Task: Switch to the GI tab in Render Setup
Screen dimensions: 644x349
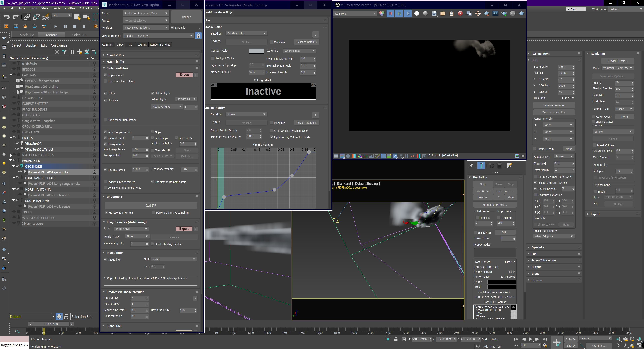Action: coord(130,45)
